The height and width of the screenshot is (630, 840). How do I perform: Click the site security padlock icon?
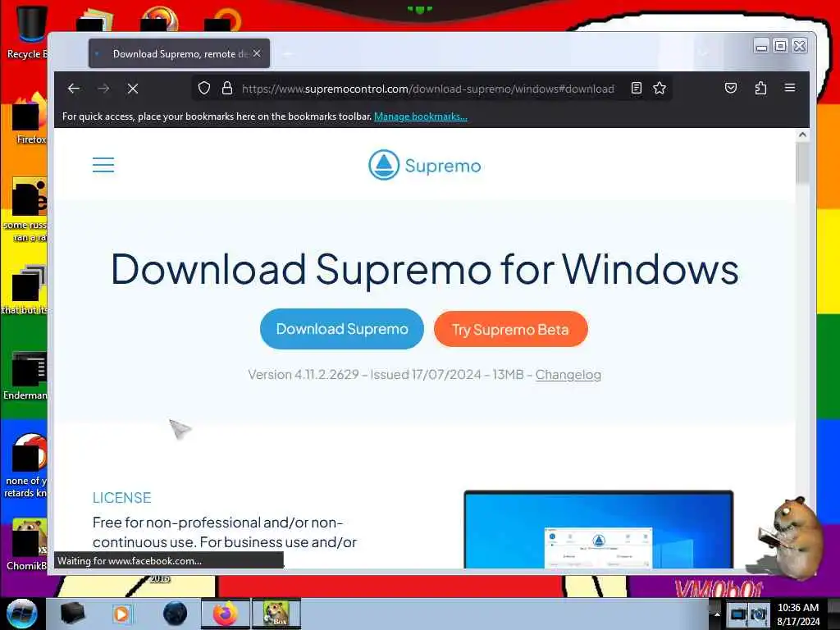pos(227,88)
